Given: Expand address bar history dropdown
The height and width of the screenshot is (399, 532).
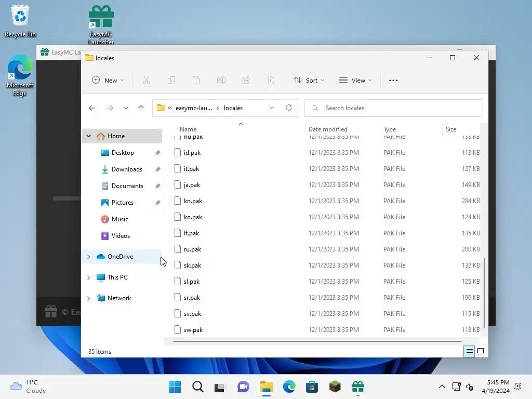Looking at the screenshot, I should pos(271,108).
